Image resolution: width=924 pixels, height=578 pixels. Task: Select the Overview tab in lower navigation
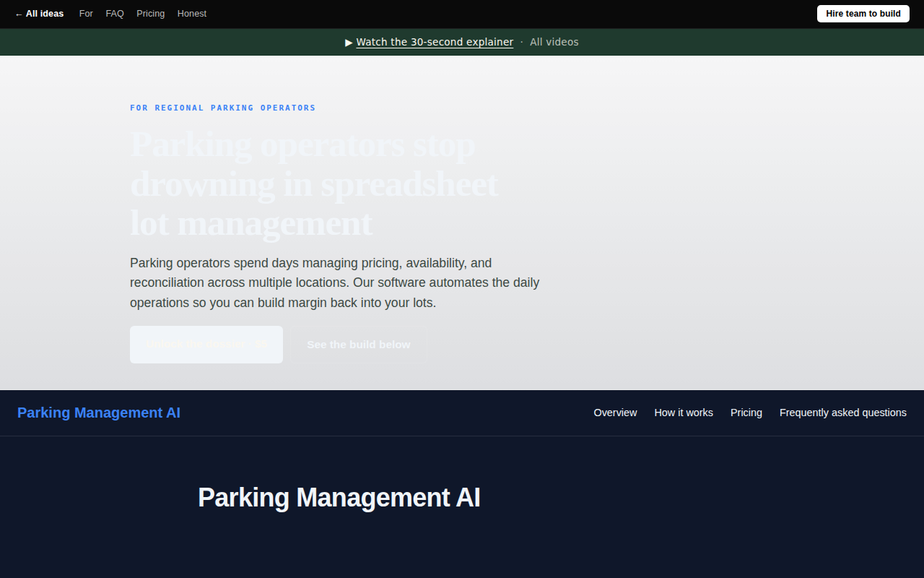[x=615, y=413]
